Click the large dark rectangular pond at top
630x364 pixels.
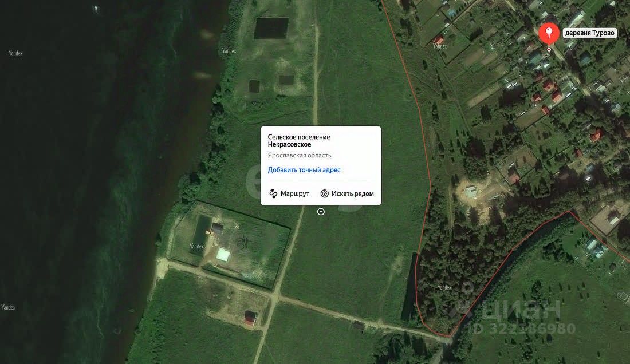(271, 28)
